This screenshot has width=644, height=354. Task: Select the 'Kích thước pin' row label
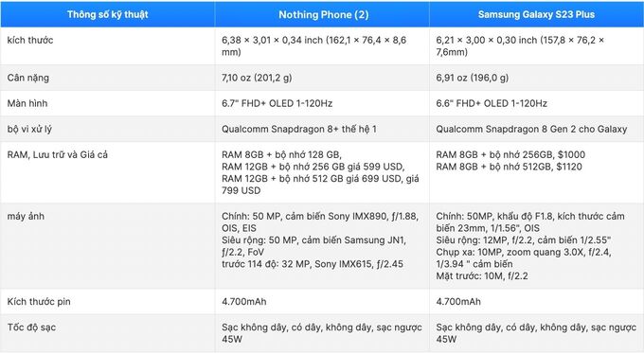click(39, 302)
